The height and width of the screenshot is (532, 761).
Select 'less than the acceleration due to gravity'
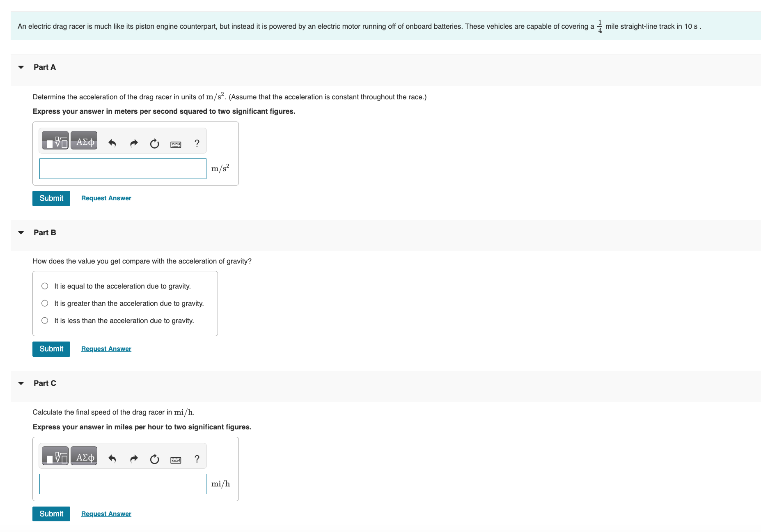pos(45,321)
